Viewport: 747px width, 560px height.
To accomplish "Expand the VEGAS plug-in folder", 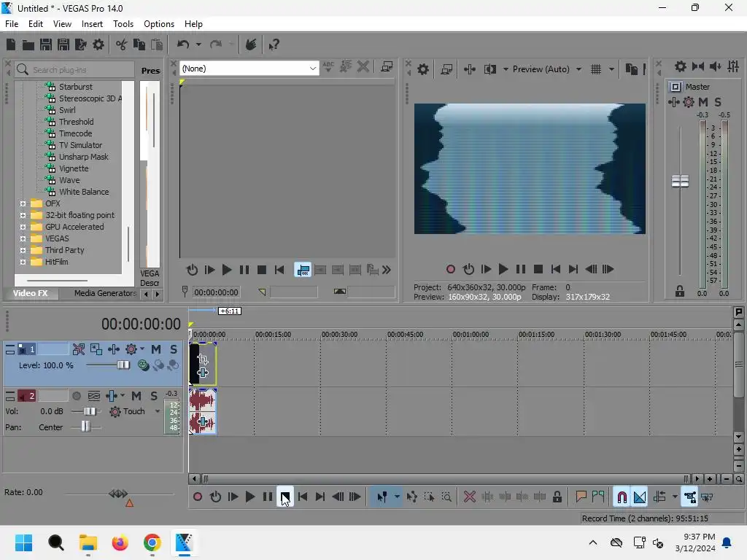I will coord(23,238).
